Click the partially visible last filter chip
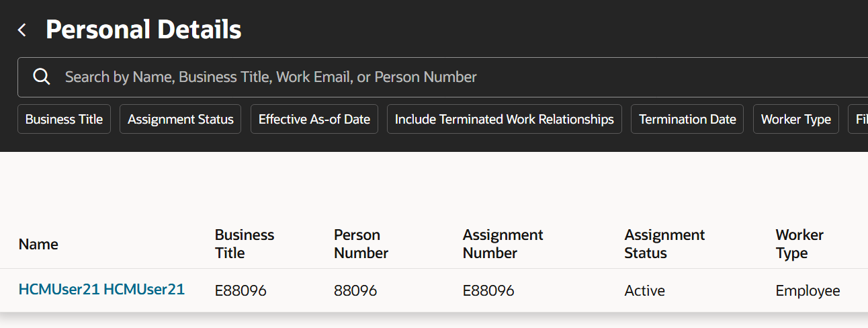Viewport: 868px width, 328px height. point(859,119)
